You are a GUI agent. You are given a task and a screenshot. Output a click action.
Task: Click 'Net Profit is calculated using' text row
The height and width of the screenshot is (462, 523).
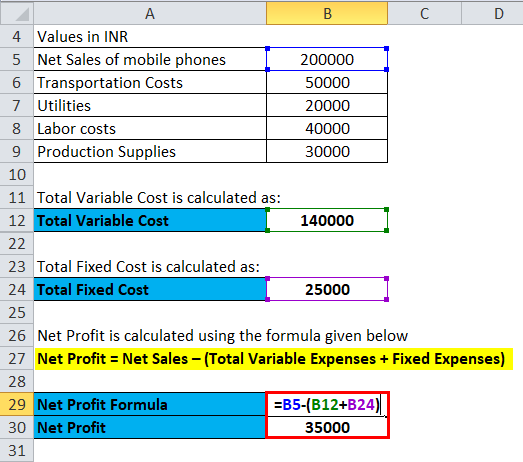coord(222,336)
